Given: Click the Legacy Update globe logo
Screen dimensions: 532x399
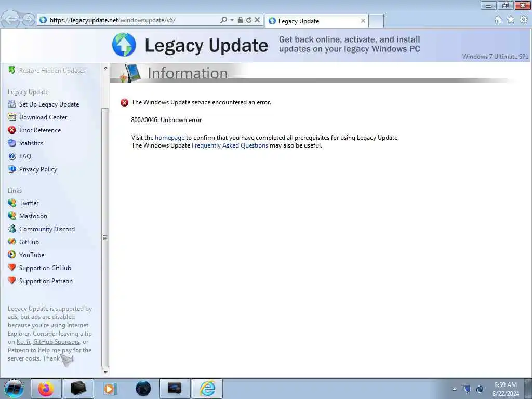Looking at the screenshot, I should pyautogui.click(x=124, y=45).
